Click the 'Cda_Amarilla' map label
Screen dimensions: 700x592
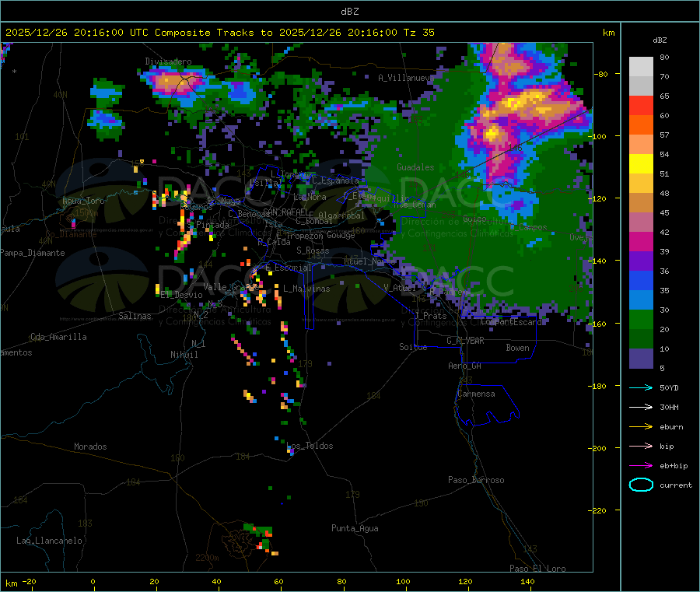coord(58,337)
